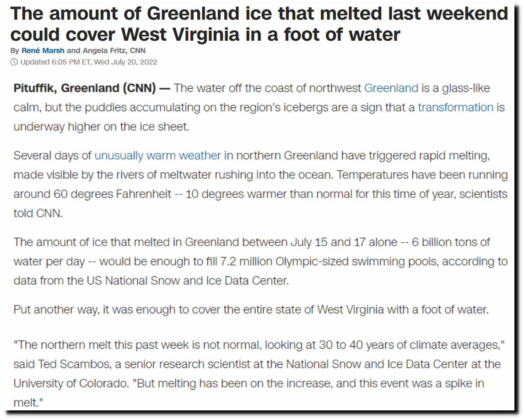Click the Ted Scambos quote paragraph
This screenshot has height=420, width=524.
tap(259, 373)
